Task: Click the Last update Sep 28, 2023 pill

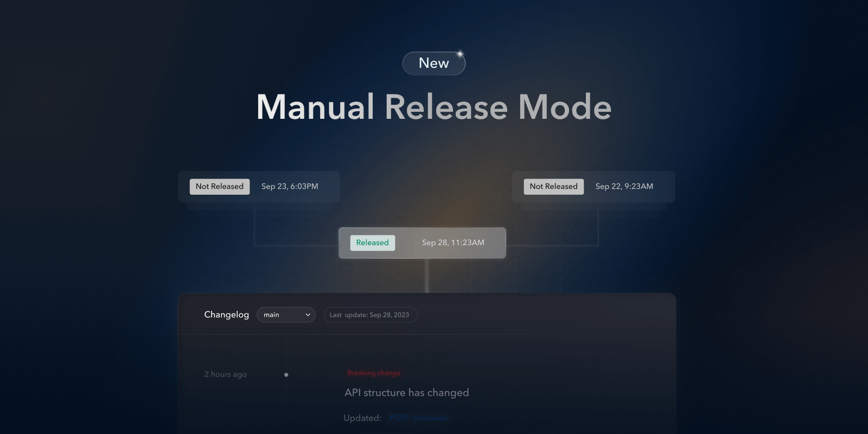Action: 370,315
